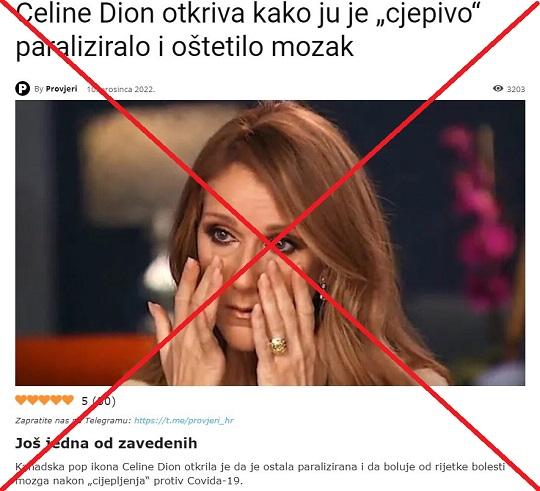This screenshot has height=491, width=540.
Task: Pick the fourth heart rating icon
Action: [56, 400]
